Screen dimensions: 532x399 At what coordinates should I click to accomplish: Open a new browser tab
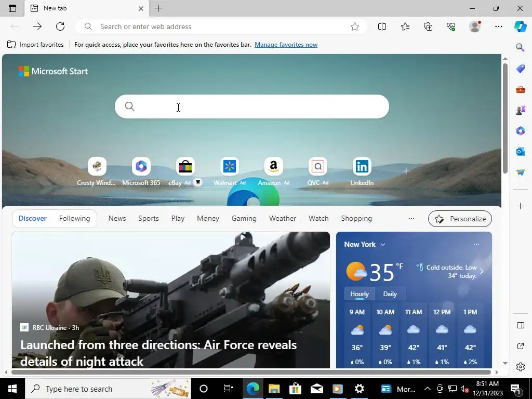coord(158,8)
